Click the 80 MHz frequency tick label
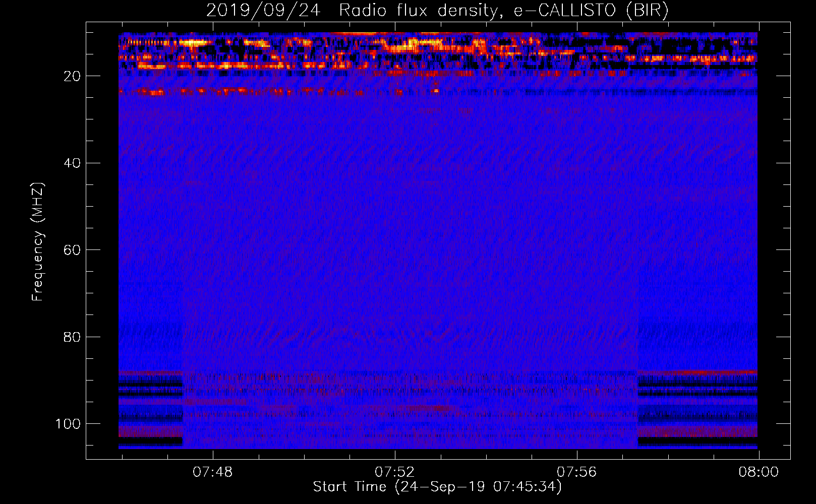This screenshot has height=504, width=816. coord(72,337)
